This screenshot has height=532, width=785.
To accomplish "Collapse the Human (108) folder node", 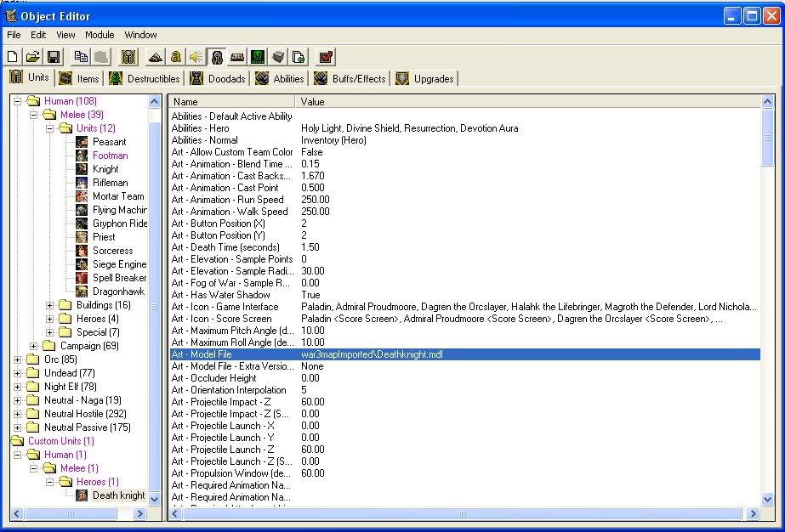I will pyautogui.click(x=18, y=101).
